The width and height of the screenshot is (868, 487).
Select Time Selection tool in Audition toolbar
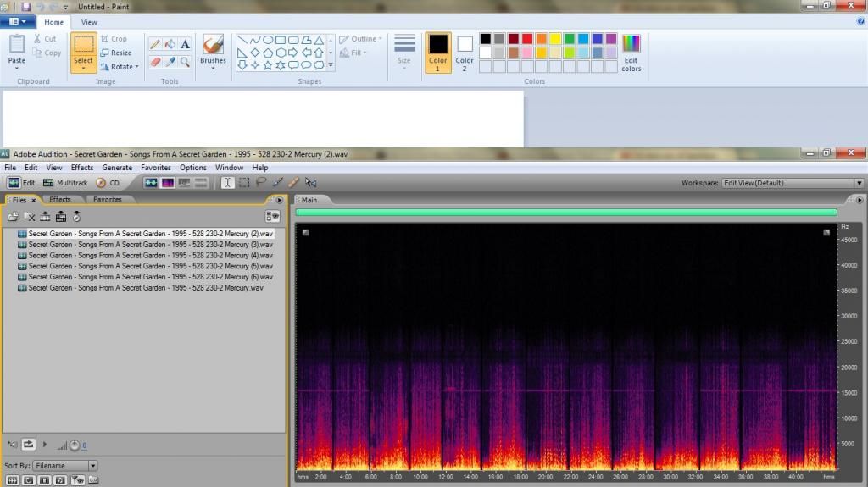coord(227,183)
